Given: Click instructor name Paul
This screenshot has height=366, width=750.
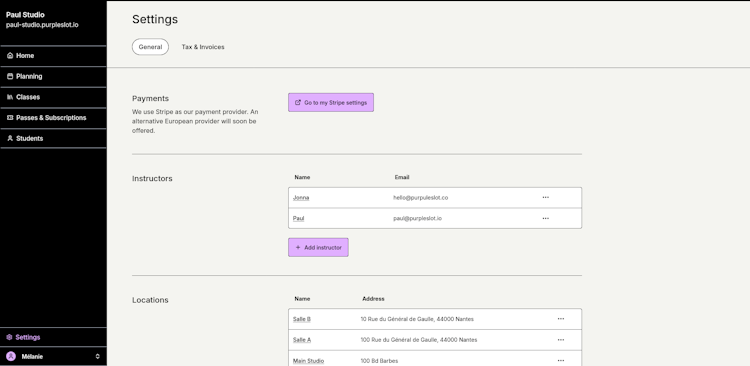Looking at the screenshot, I should 298,218.
